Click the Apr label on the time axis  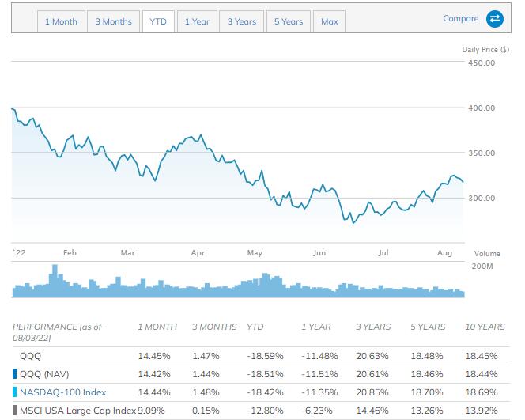pyautogui.click(x=198, y=253)
